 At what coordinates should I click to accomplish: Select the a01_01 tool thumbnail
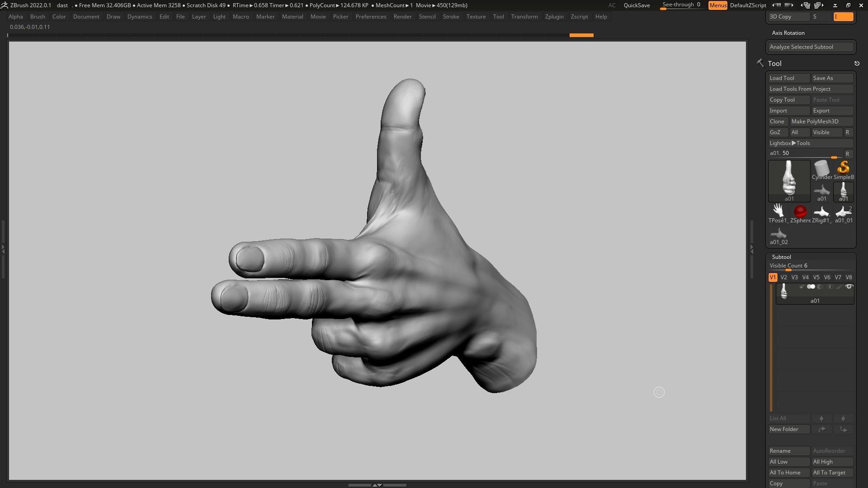click(x=844, y=213)
